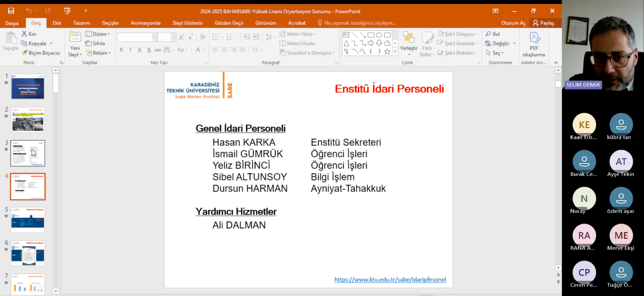
Task: Click the ribbon display options icon
Action: 495,11
